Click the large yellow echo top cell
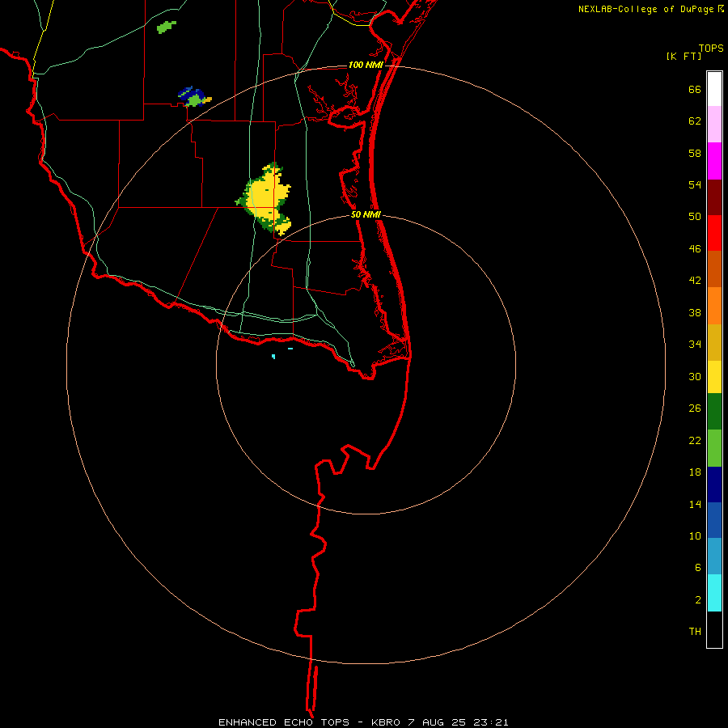Screen dimensions: 728x728 click(265, 199)
